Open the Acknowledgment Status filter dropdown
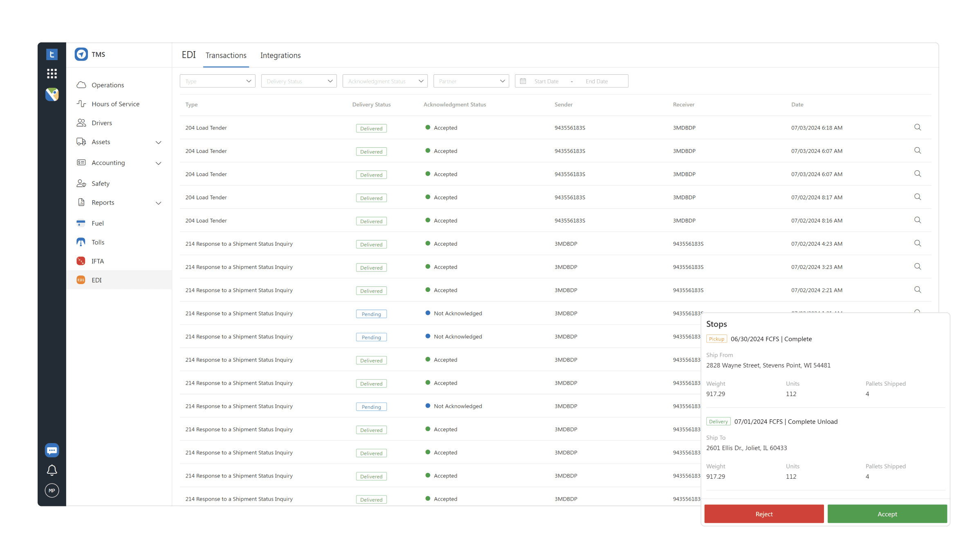Viewport: 976px width, 560px height. click(x=384, y=81)
